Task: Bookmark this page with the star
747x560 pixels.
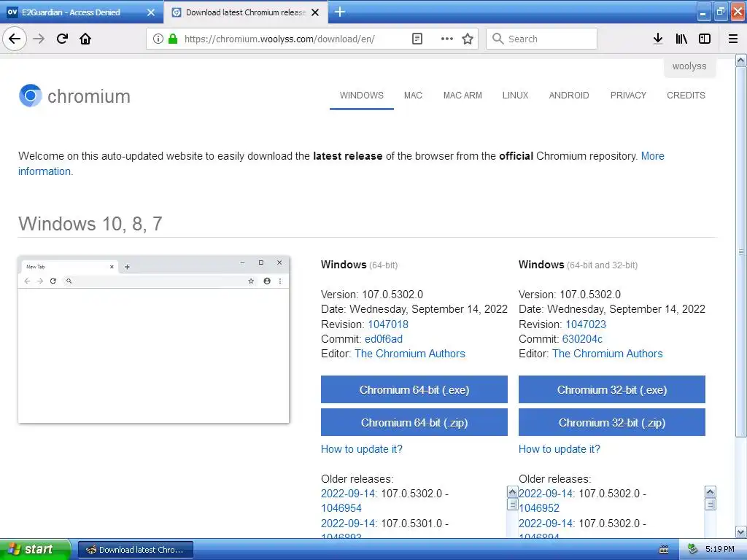Action: 468,39
